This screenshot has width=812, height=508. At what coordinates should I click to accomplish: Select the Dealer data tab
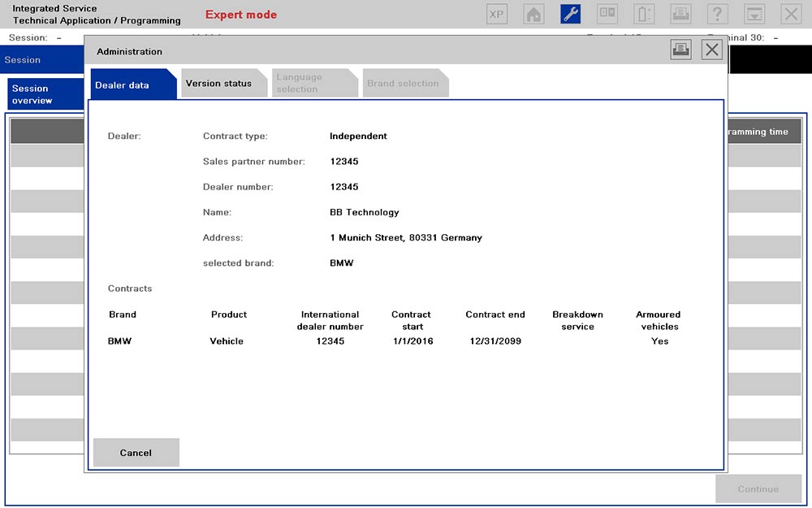pos(133,84)
